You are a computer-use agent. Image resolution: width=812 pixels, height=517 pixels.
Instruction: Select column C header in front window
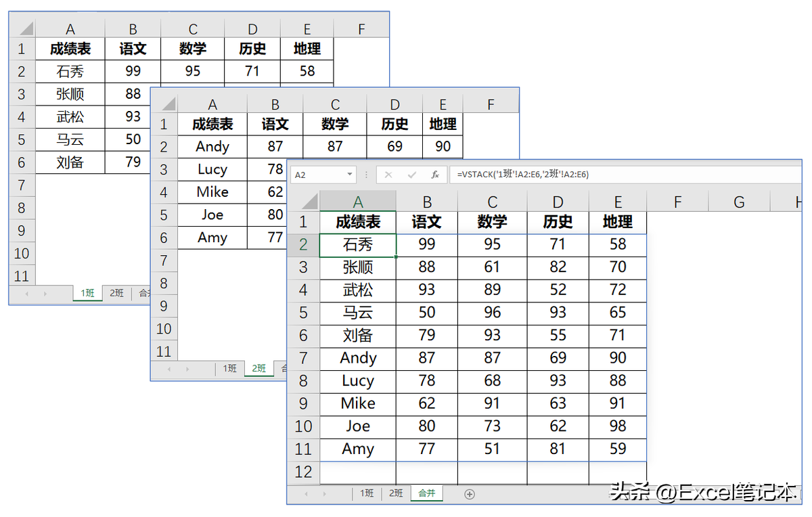(492, 202)
